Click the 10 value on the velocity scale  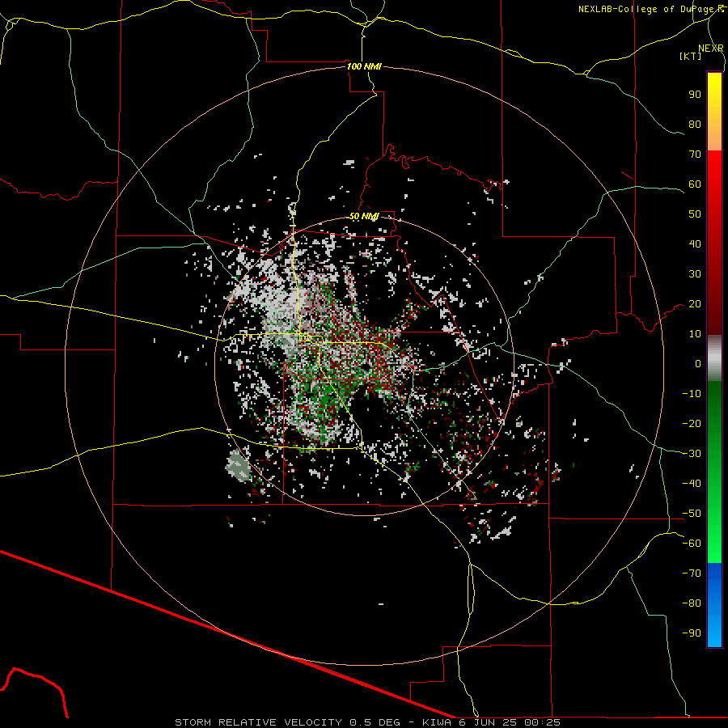click(x=695, y=334)
